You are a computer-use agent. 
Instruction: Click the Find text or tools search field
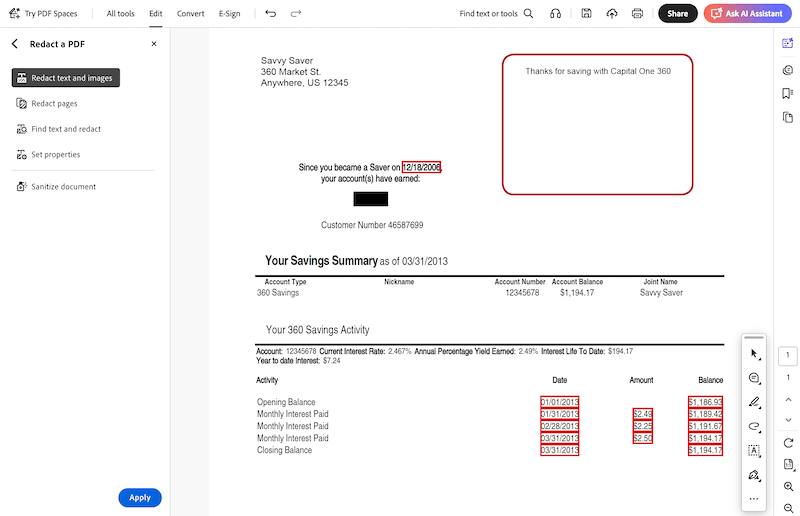point(488,14)
